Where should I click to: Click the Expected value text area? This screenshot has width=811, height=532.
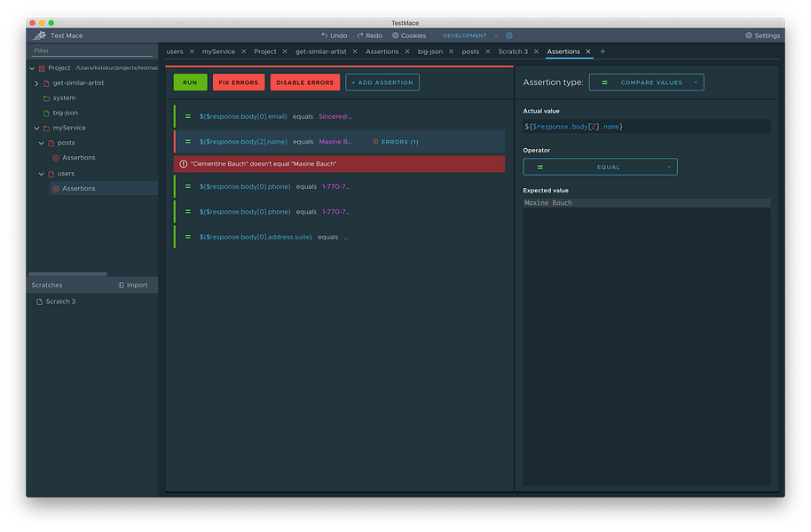coord(647,342)
